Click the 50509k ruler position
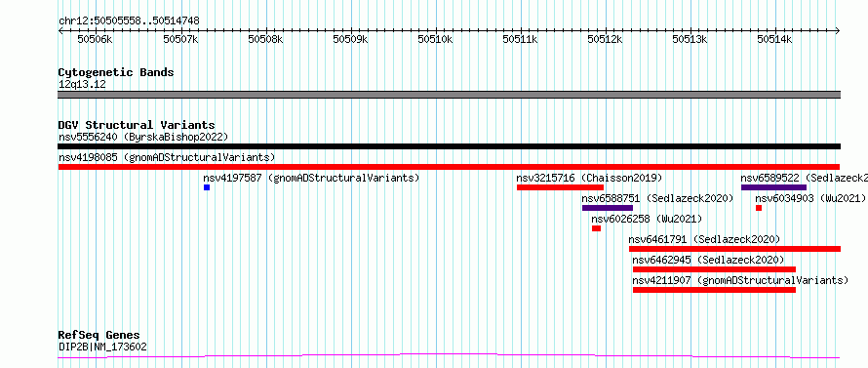 (x=350, y=40)
